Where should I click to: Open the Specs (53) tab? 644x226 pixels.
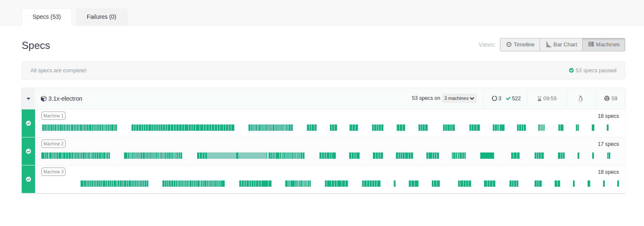[47, 17]
